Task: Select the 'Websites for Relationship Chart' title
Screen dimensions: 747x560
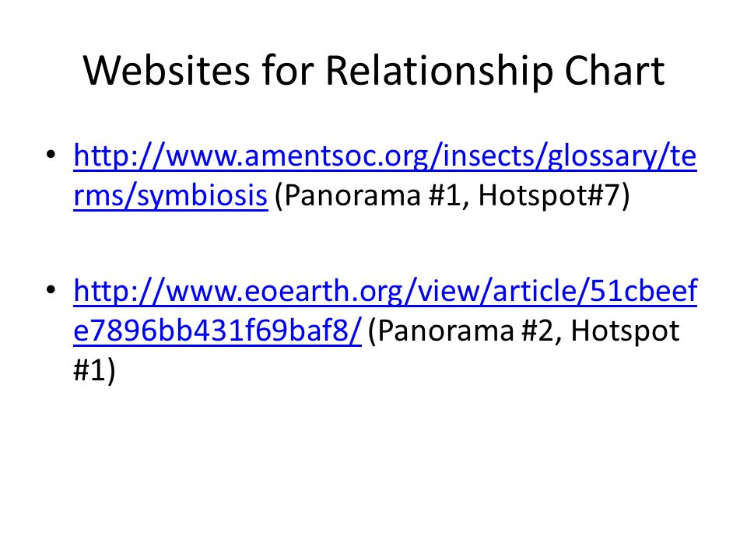Action: (x=374, y=72)
